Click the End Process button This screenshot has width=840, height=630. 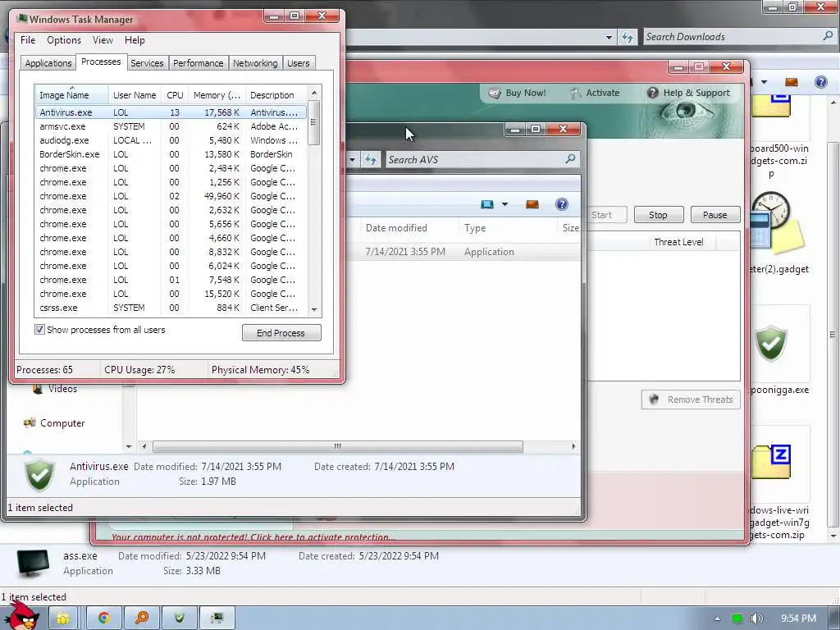coord(281,333)
